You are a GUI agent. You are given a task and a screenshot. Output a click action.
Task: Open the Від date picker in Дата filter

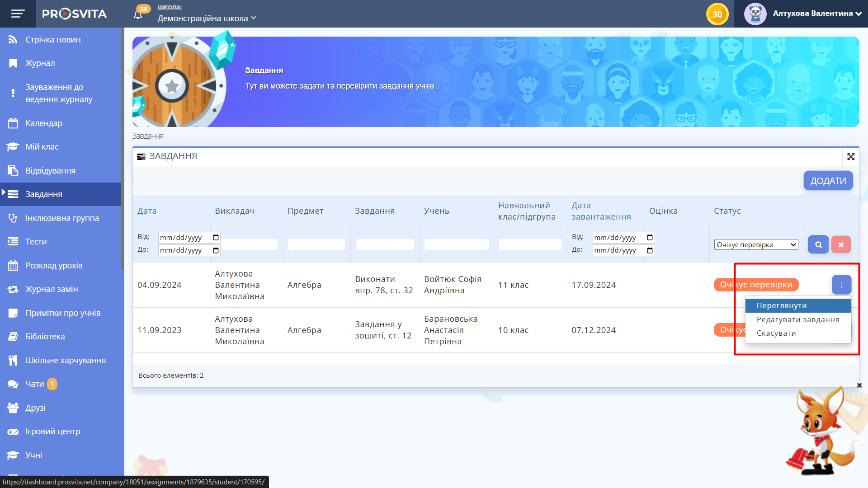216,238
